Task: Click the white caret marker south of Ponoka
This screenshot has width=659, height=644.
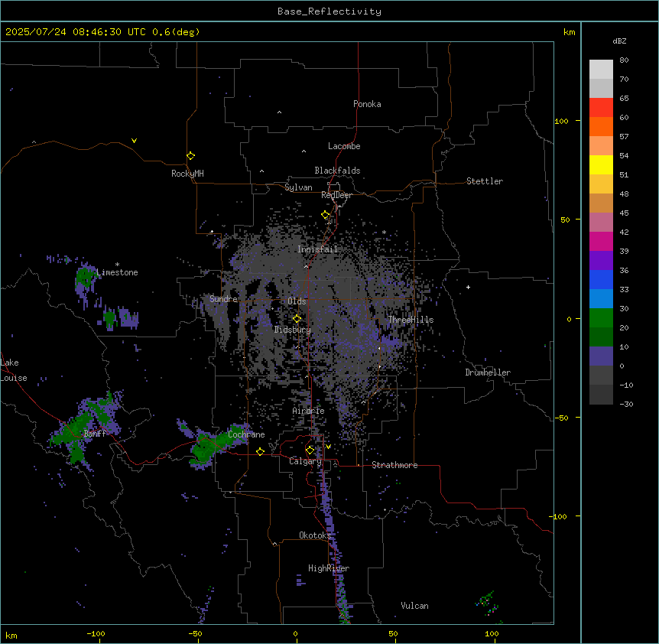Action: coord(279,112)
